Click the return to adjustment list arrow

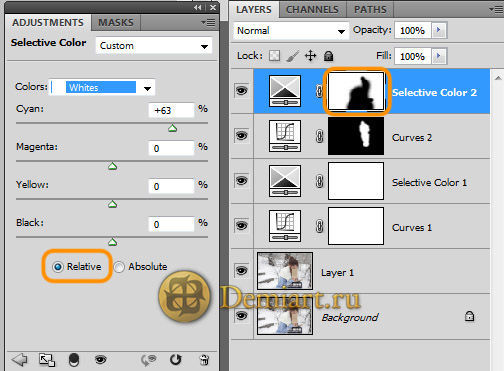(19, 360)
